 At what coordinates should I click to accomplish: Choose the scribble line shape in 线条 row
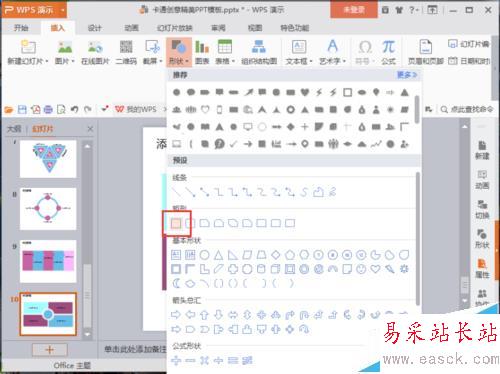[332, 192]
